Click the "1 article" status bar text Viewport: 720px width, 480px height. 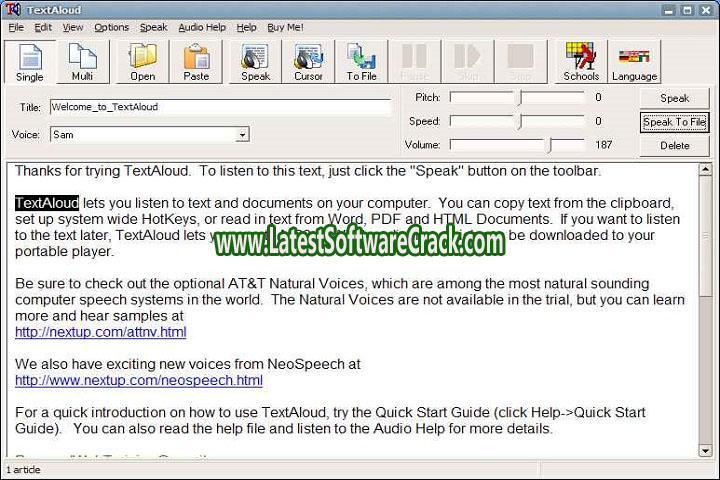point(23,470)
